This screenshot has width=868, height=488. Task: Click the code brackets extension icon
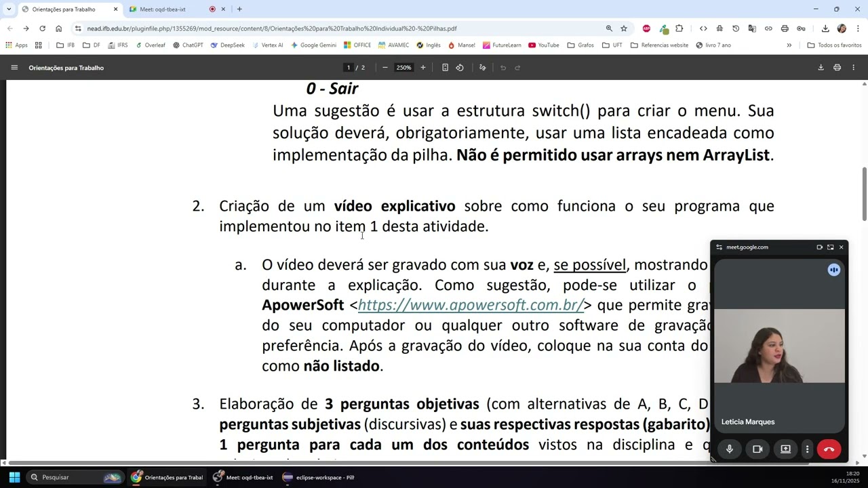pos(703,28)
